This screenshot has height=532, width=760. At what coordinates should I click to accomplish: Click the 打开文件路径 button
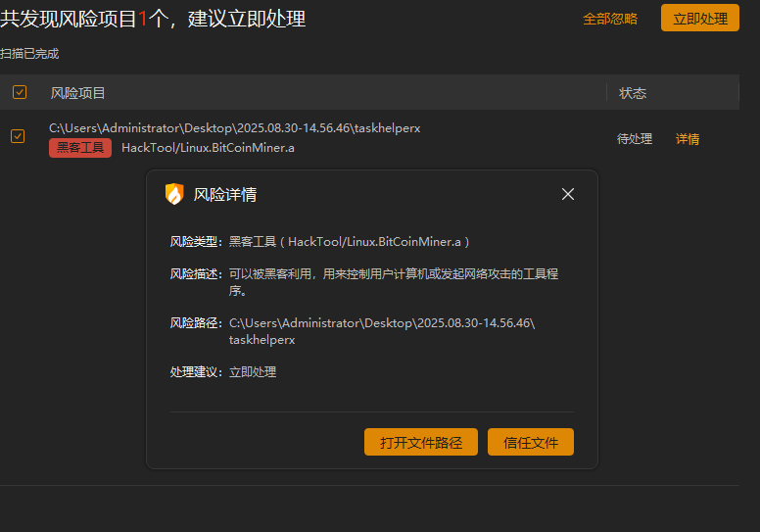tap(421, 443)
